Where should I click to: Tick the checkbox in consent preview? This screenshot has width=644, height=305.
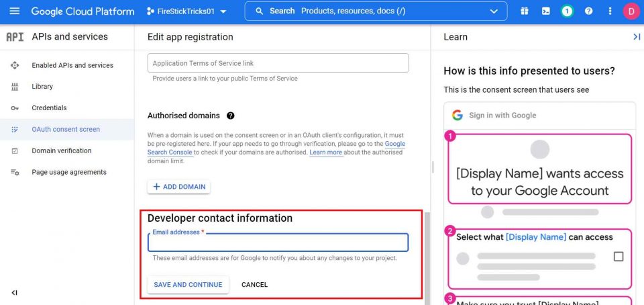(619, 257)
